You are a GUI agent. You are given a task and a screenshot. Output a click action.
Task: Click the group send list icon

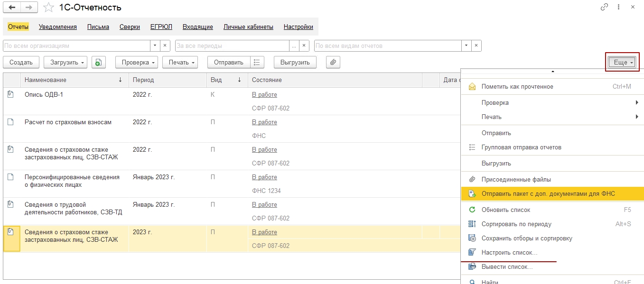(257, 62)
